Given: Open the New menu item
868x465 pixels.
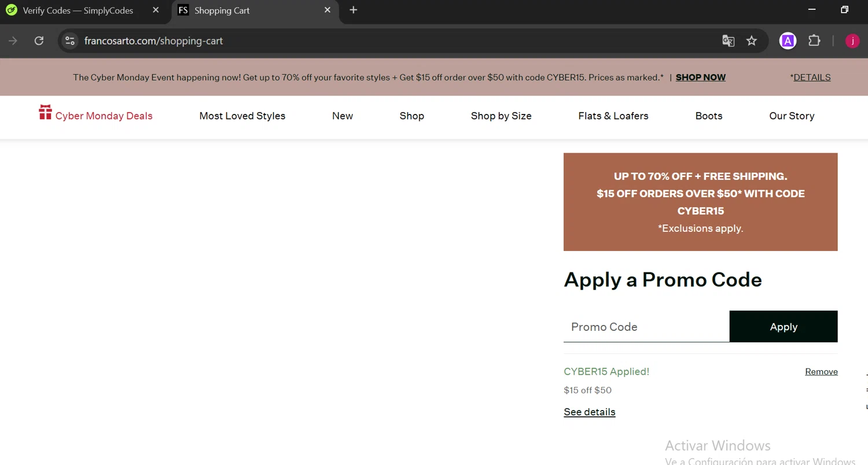Looking at the screenshot, I should (x=343, y=116).
